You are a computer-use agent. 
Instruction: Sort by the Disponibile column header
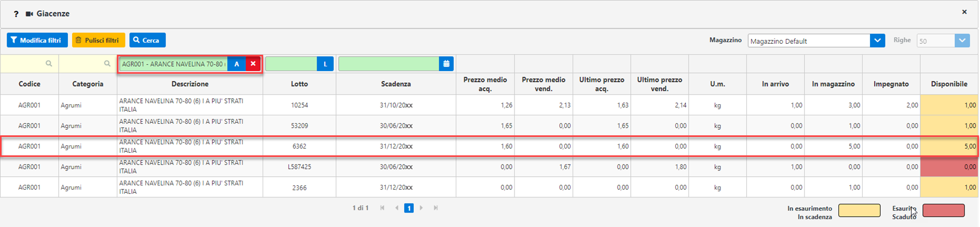coord(949,84)
